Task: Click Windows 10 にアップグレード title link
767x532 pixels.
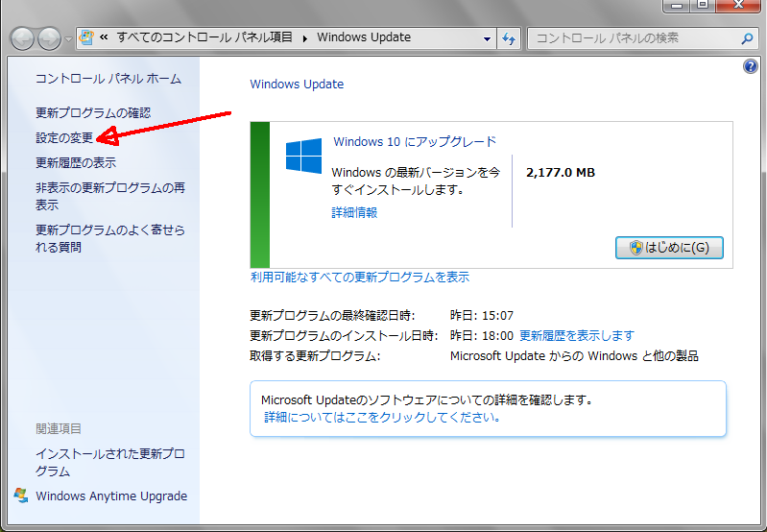Action: 415,142
